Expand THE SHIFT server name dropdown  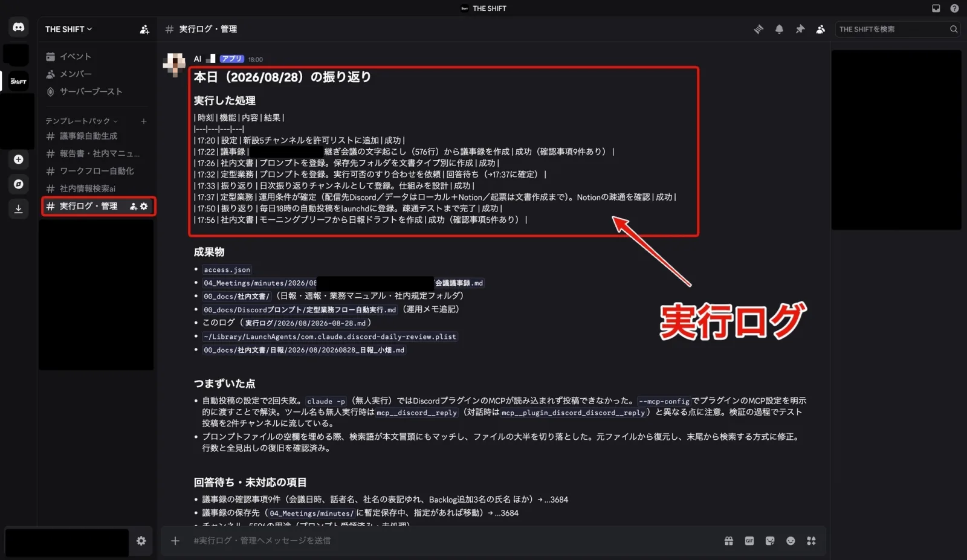point(69,29)
